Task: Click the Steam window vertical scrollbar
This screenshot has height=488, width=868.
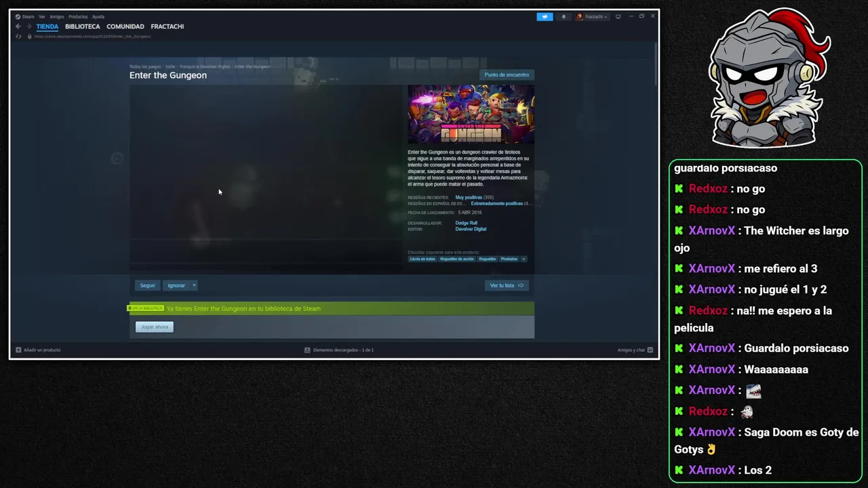Action: point(656,64)
